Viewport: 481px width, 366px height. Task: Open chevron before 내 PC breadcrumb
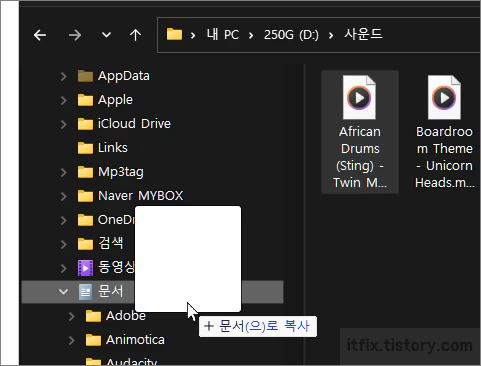(193, 35)
